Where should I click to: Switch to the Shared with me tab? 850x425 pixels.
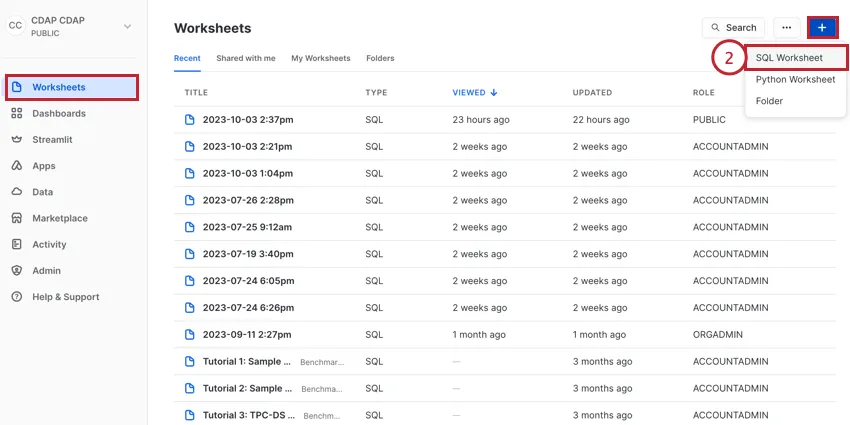[x=245, y=59]
